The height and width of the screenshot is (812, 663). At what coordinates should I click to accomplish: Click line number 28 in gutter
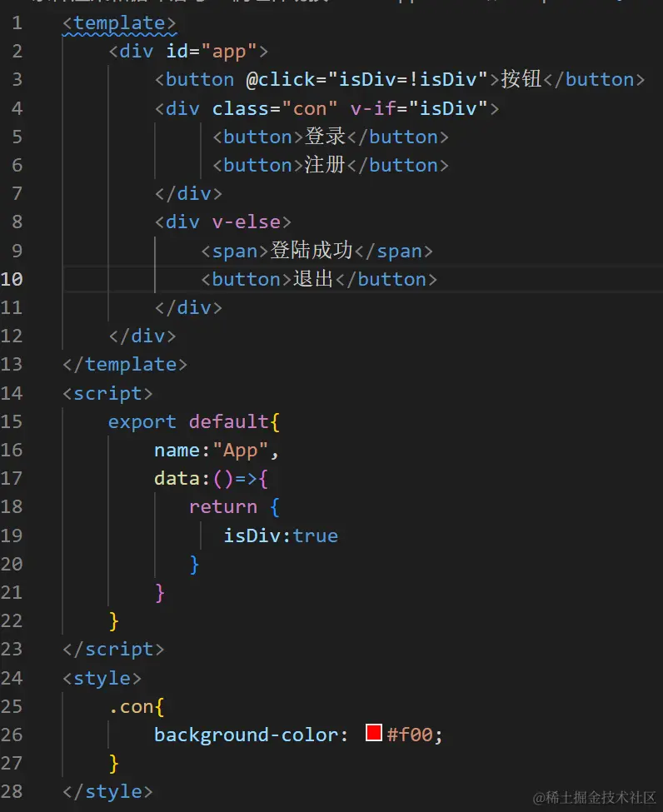(x=12, y=791)
